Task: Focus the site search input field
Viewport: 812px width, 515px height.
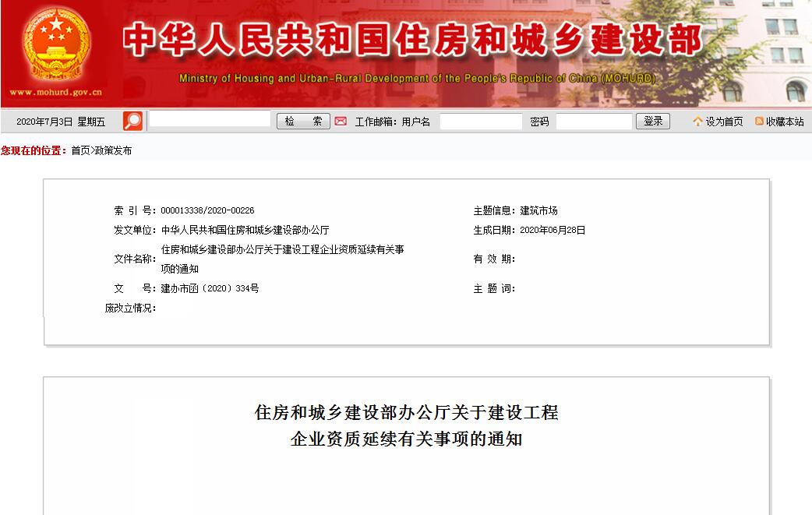Action: point(210,119)
